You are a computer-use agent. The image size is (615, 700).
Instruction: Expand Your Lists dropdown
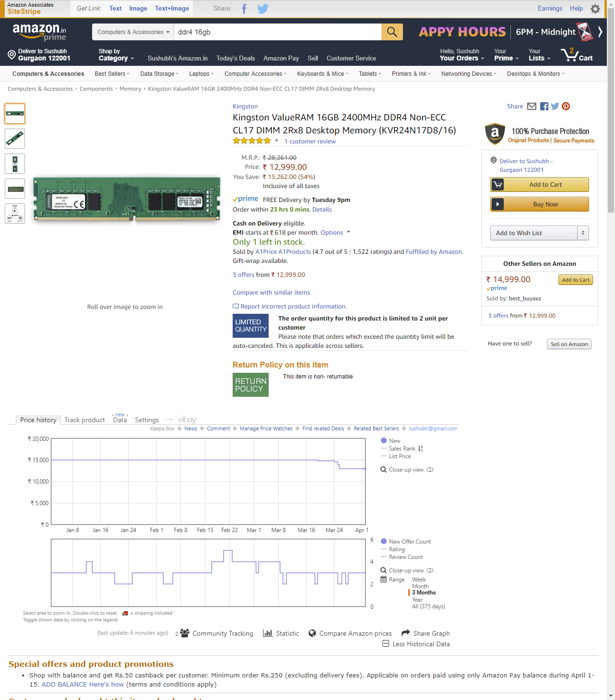click(x=539, y=55)
